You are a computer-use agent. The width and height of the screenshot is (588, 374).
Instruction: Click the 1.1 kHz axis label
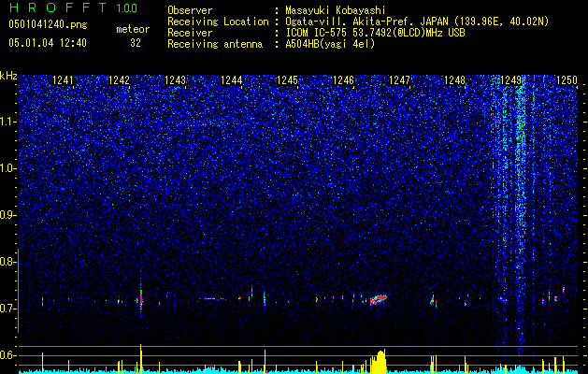[7, 122]
